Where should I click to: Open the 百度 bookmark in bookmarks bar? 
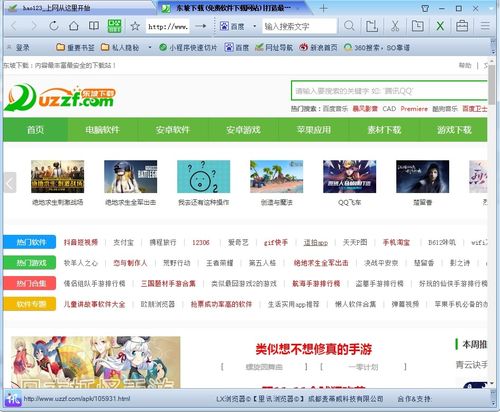[237, 48]
